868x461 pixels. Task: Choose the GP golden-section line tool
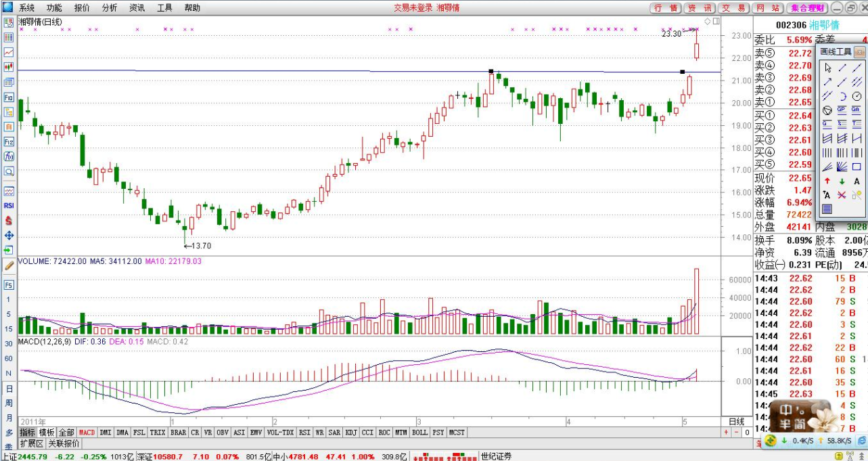(x=842, y=110)
